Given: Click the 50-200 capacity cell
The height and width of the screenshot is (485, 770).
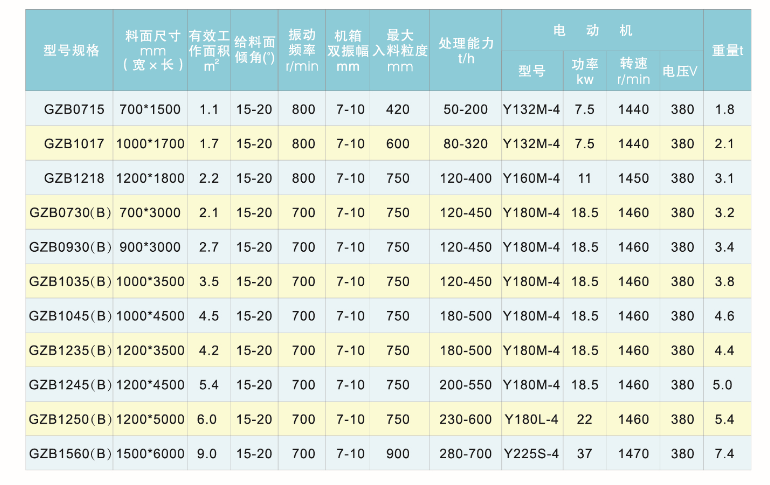Looking at the screenshot, I should [465, 109].
